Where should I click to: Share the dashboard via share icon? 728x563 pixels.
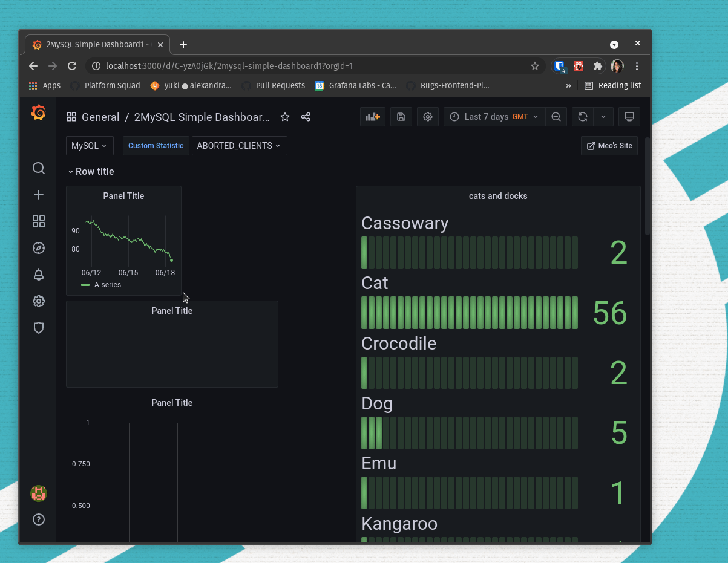click(x=306, y=117)
